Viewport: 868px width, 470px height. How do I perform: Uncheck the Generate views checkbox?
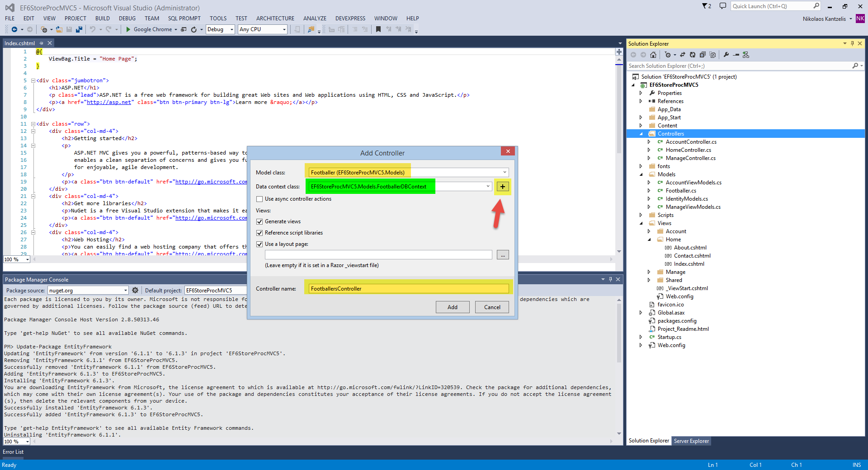point(259,221)
